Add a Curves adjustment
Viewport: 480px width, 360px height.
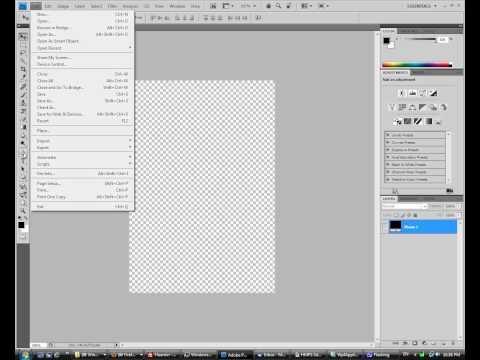click(423, 93)
